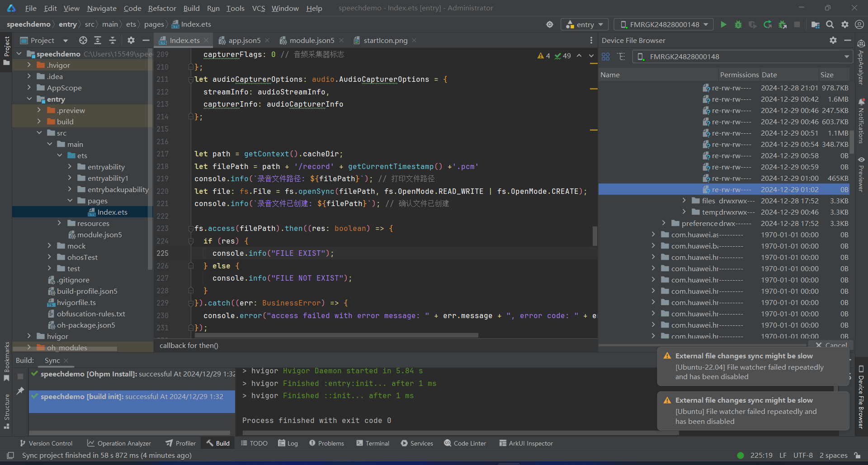
Task: Switch to startIcon.png editor tab
Action: 385,40
